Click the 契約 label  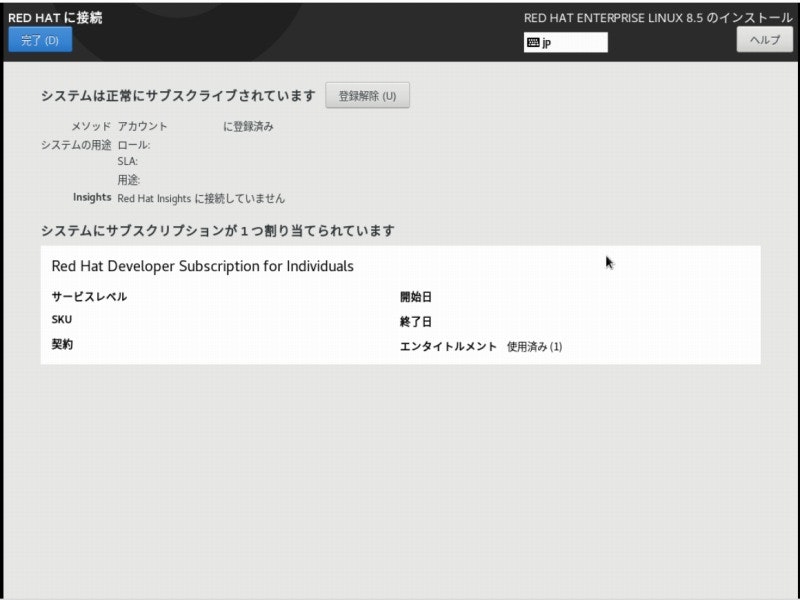click(62, 344)
